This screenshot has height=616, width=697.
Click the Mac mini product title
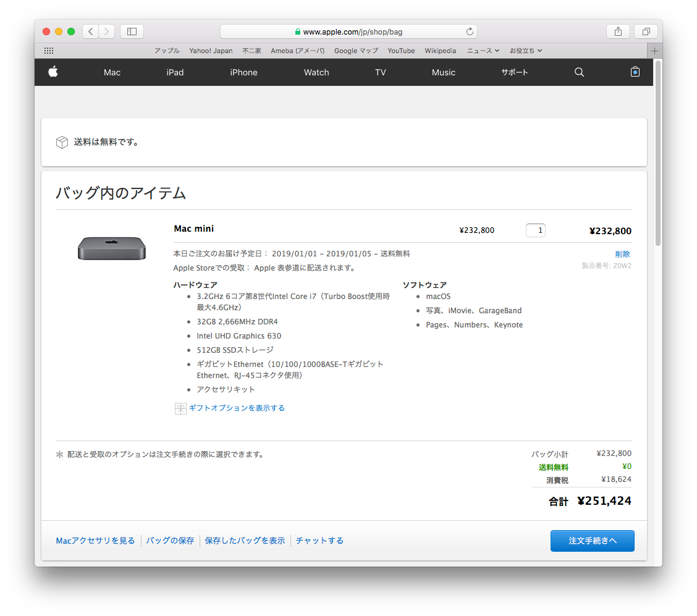click(194, 229)
